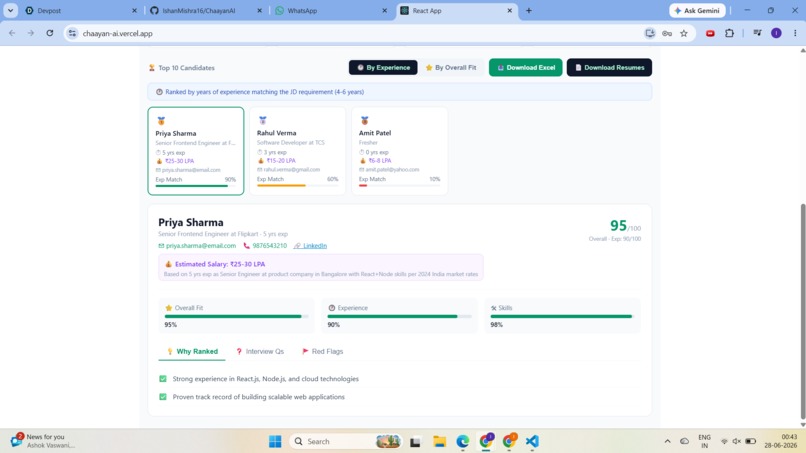
Task: Click Rahul Verma card Exp Match bar
Action: [297, 185]
